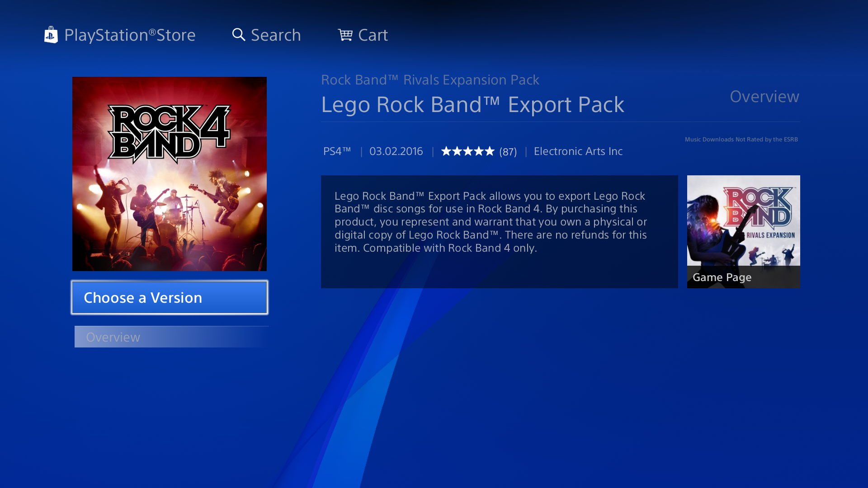
Task: Click the ESRB music downloads rating notice
Action: 741,139
